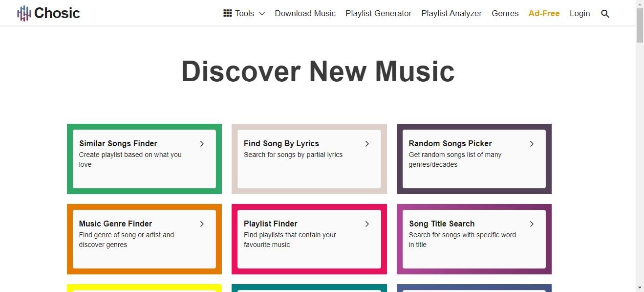
Task: Open Similar Songs Finder title link
Action: tap(118, 143)
